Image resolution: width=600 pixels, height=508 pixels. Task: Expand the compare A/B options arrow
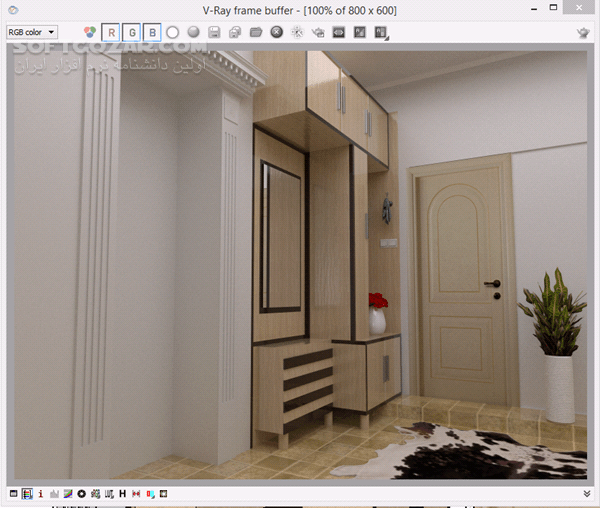[x=387, y=38]
